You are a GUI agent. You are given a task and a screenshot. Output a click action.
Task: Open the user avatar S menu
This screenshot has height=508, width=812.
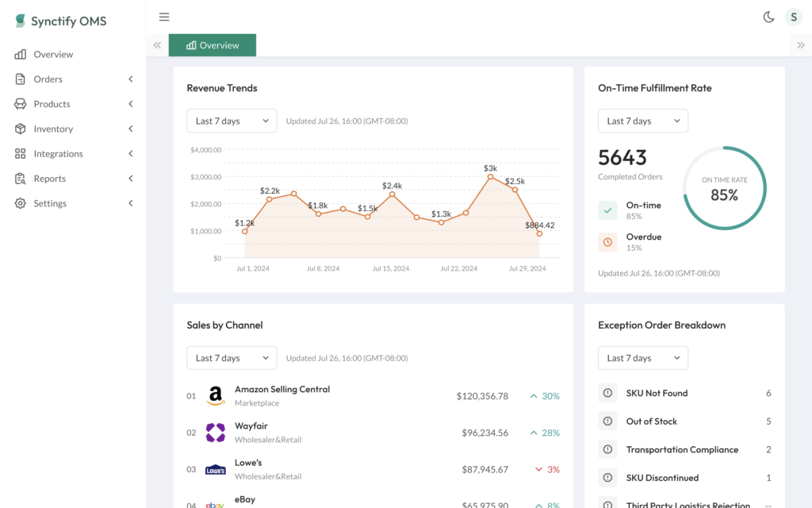(x=793, y=17)
